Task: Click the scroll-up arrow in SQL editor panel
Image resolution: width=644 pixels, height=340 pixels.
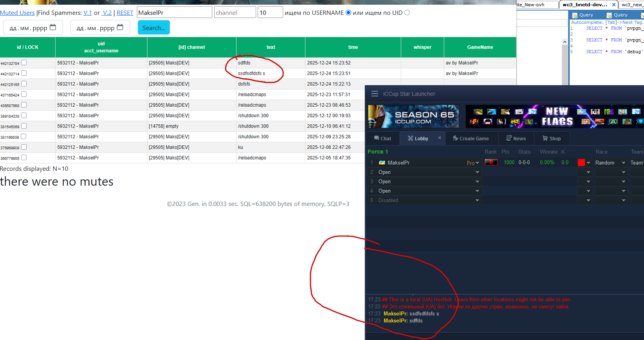Action: (x=565, y=42)
